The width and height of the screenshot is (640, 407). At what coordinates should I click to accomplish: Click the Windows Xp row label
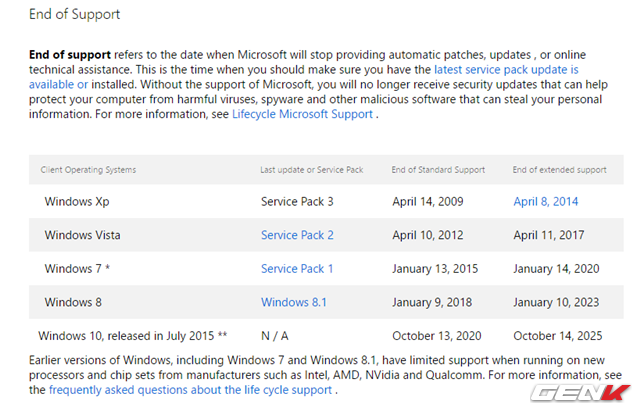(x=77, y=202)
